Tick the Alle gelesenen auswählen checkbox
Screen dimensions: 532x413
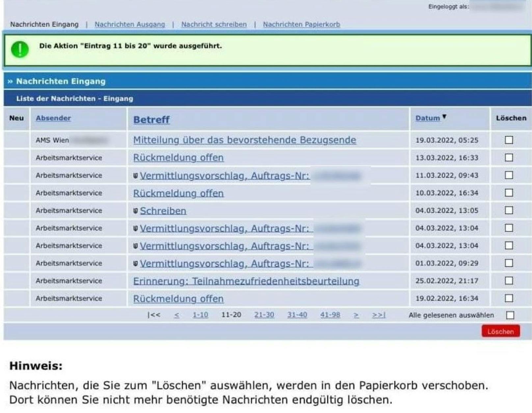pos(510,315)
